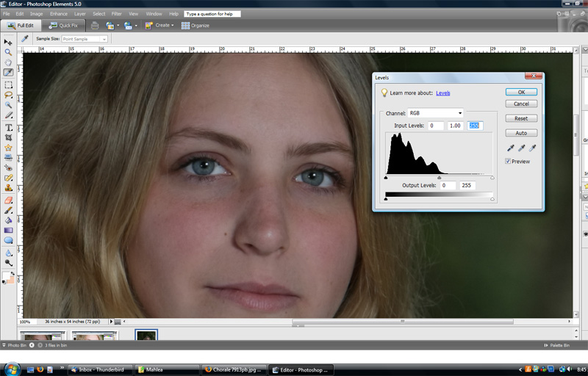The height and width of the screenshot is (376, 588).
Task: Click the input midtone gray slider
Action: pyautogui.click(x=439, y=178)
